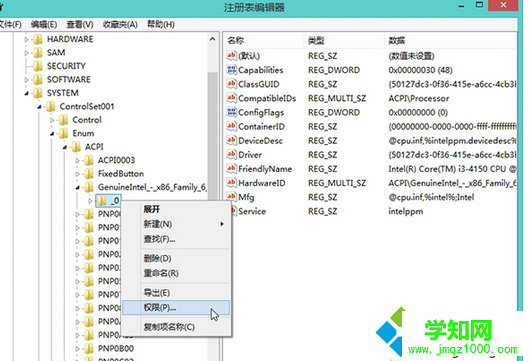The image size is (529, 361).
Task: Click the ConfigFlags DWORD value icon
Action: [x=231, y=112]
